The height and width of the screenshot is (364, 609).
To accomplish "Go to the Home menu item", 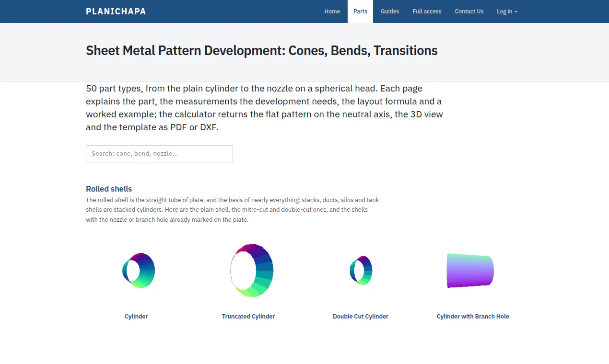I will 332,11.
